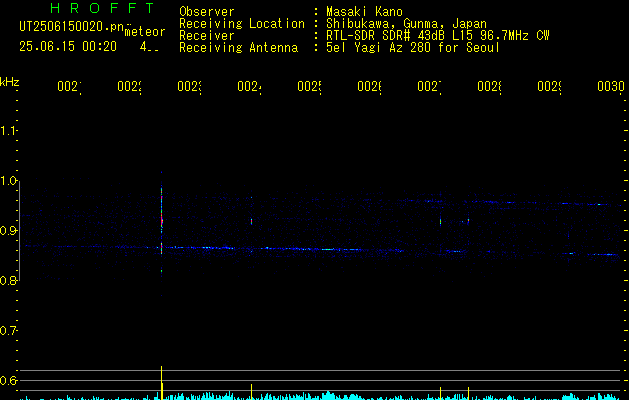
Task: Click the 1.1 frequency axis label
Action: [8, 131]
